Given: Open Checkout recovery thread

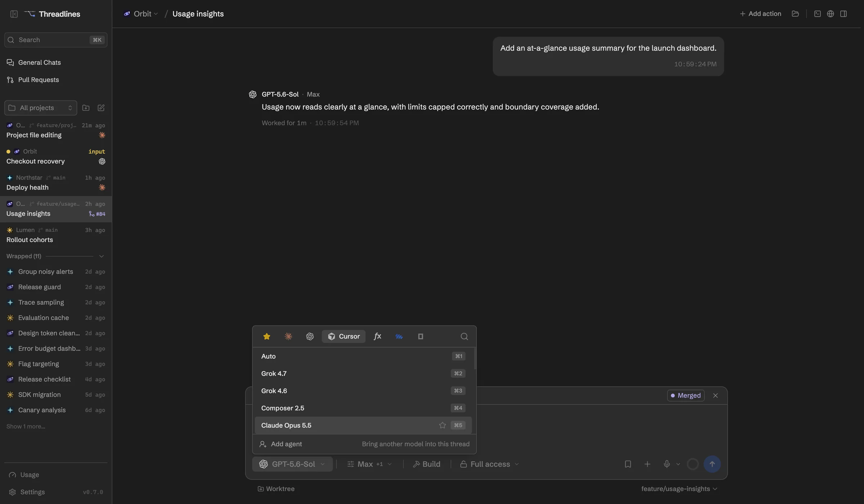Looking at the screenshot, I should point(56,156).
